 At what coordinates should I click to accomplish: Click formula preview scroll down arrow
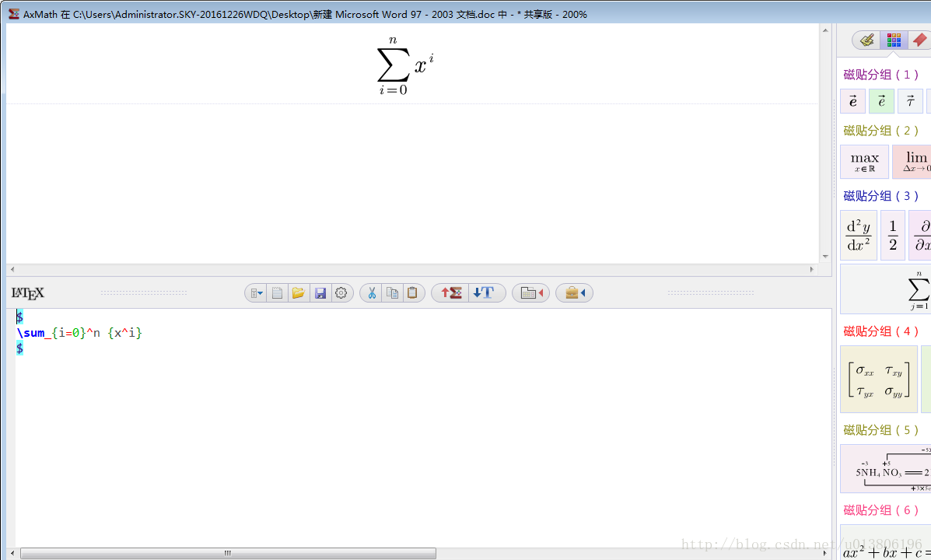tap(825, 257)
